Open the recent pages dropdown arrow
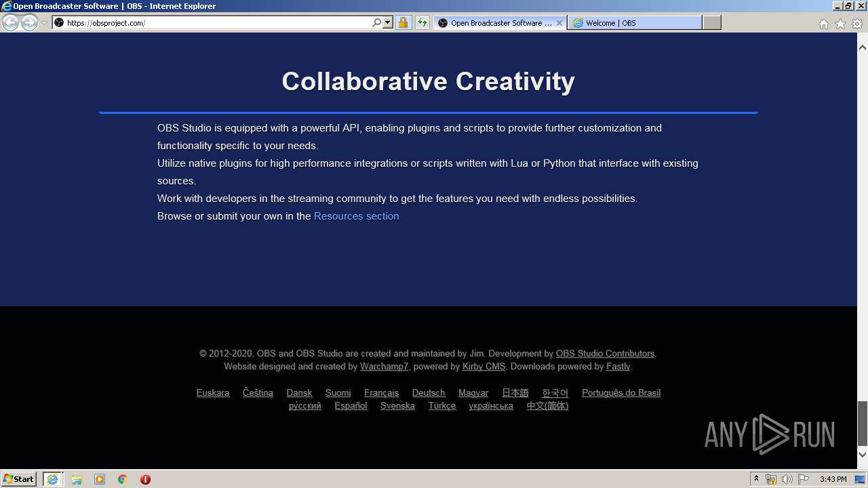Image resolution: width=868 pixels, height=488 pixels. [x=44, y=22]
